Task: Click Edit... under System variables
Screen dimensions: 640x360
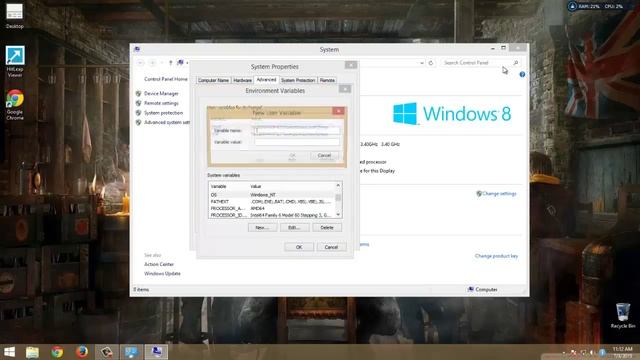Action: click(295, 227)
